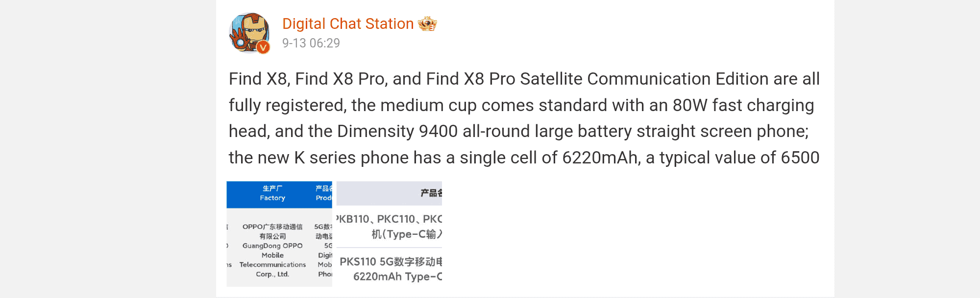
Task: Click the orange verified V badge
Action: point(263,47)
